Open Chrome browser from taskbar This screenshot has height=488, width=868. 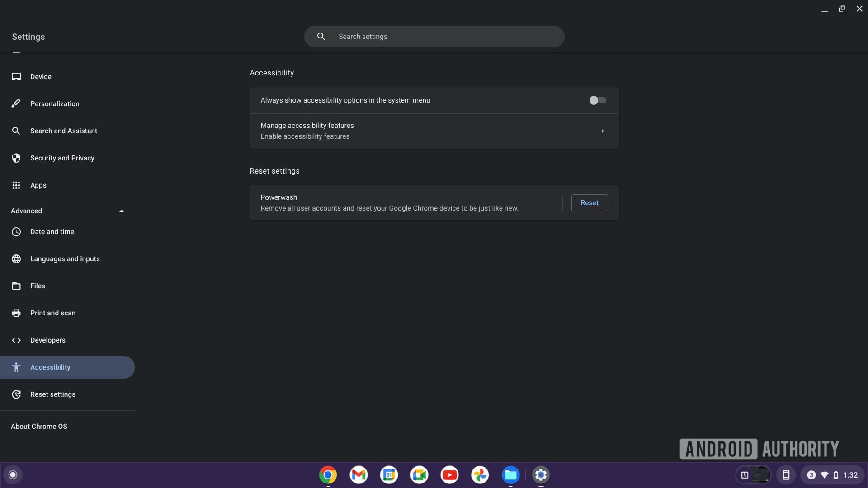[328, 474]
